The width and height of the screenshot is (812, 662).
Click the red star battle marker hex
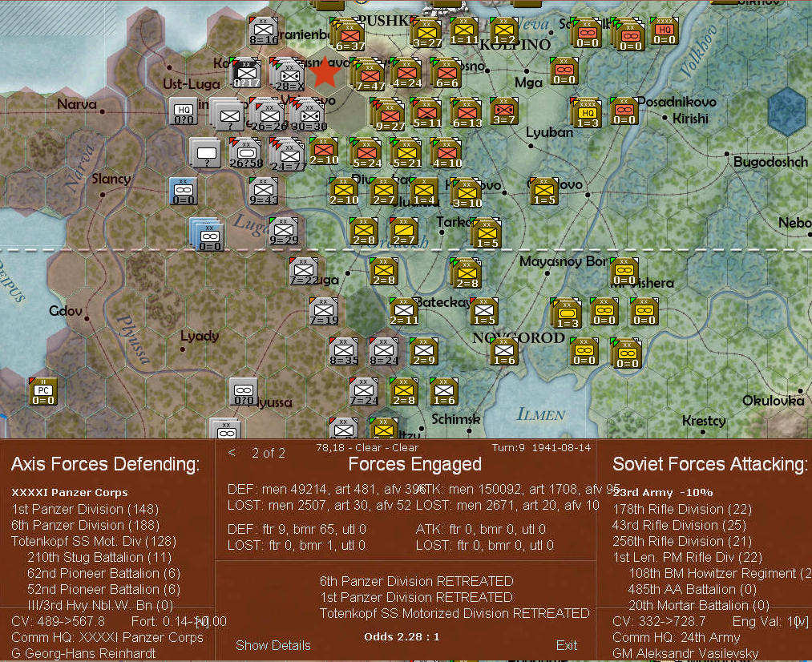coord(325,72)
